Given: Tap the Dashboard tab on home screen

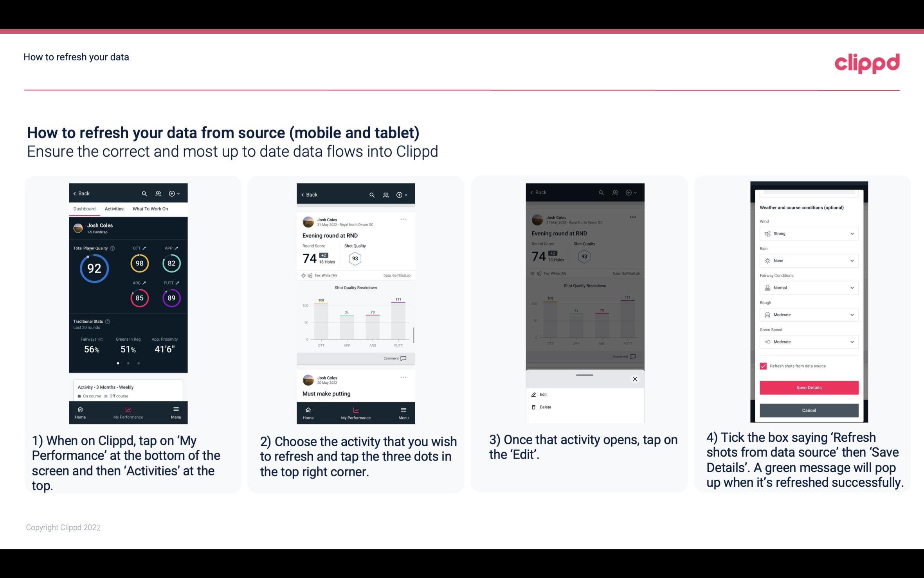Looking at the screenshot, I should point(85,208).
